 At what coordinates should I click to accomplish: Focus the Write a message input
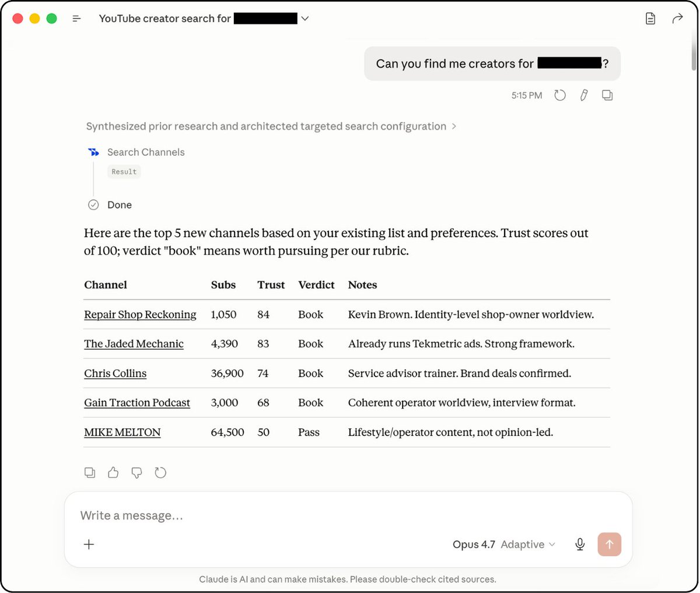coord(348,515)
